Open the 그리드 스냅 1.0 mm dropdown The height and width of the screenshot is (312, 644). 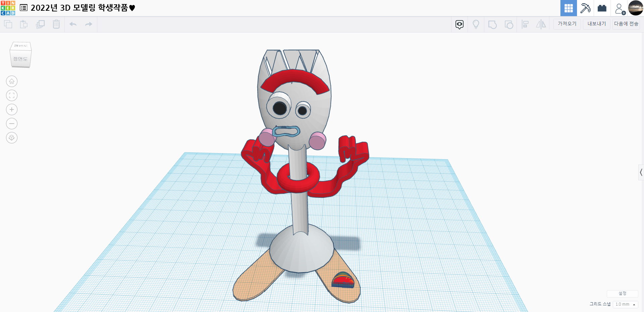click(625, 304)
